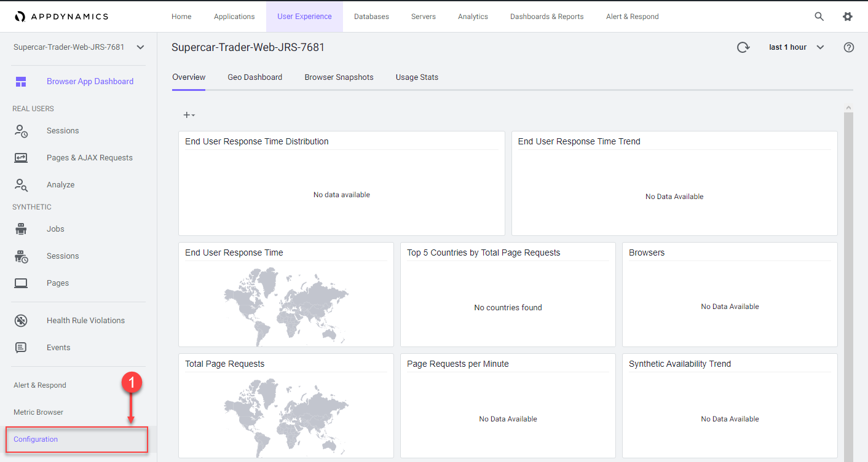Open Browser App Dashboard link
Viewport: 868px width, 462px height.
point(90,82)
